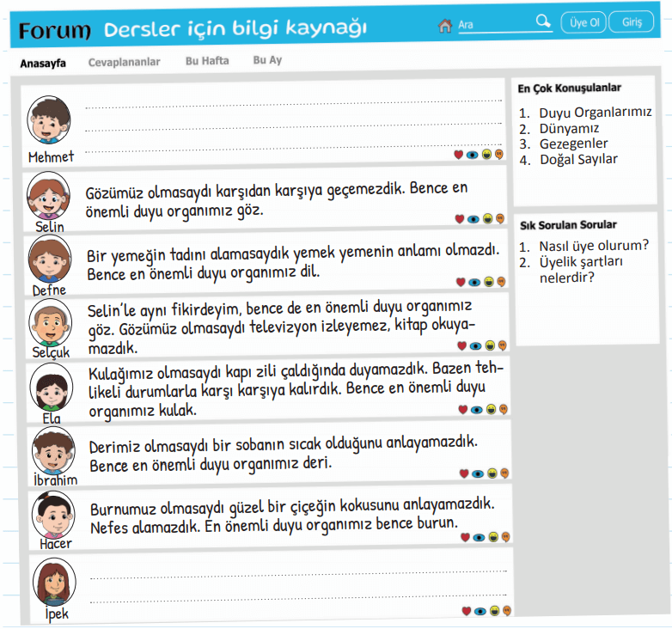The width and height of the screenshot is (672, 629).
Task: Open the Bu Hafta tab
Action: (207, 61)
